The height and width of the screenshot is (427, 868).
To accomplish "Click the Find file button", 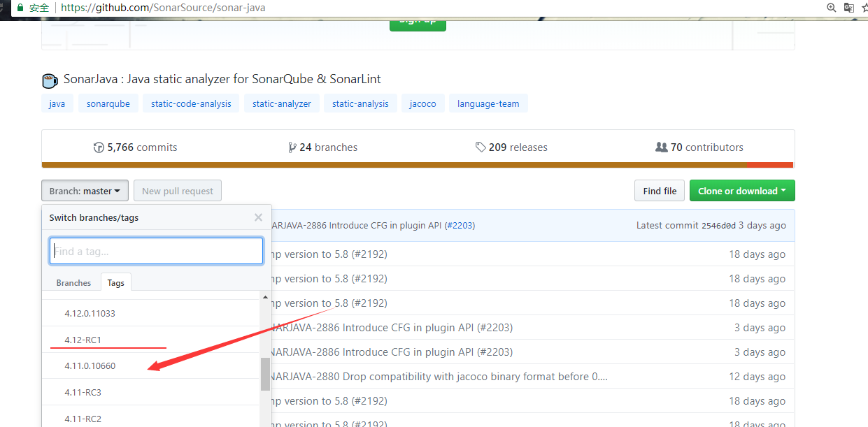I will (x=660, y=191).
